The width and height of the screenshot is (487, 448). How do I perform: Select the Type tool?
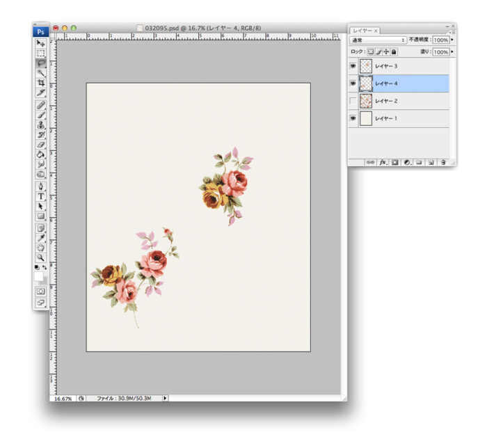[41, 197]
